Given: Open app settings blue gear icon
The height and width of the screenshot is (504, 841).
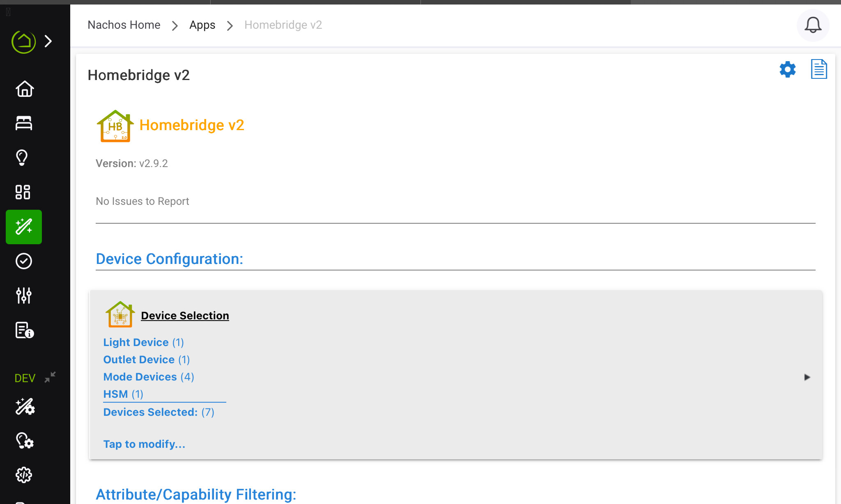Looking at the screenshot, I should tap(788, 69).
